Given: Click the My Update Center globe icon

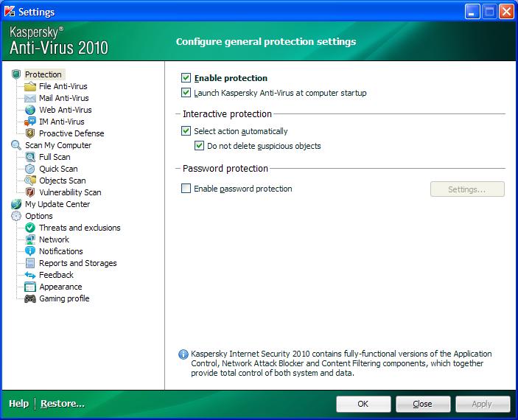Looking at the screenshot, I should 16,204.
